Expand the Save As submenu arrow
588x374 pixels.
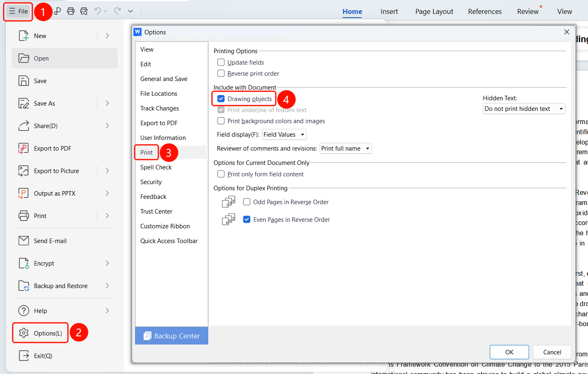pos(107,103)
